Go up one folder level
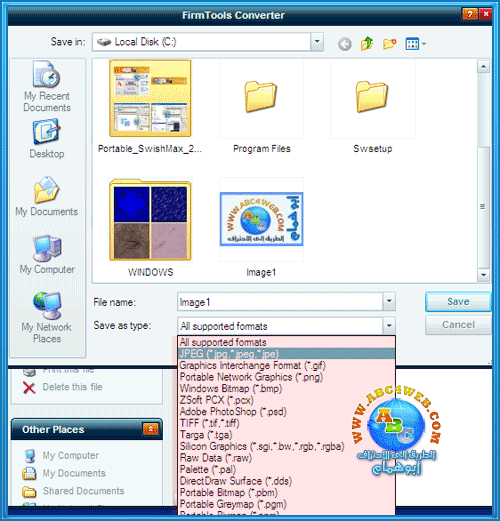Viewport: 500px width, 521px height. tap(367, 43)
